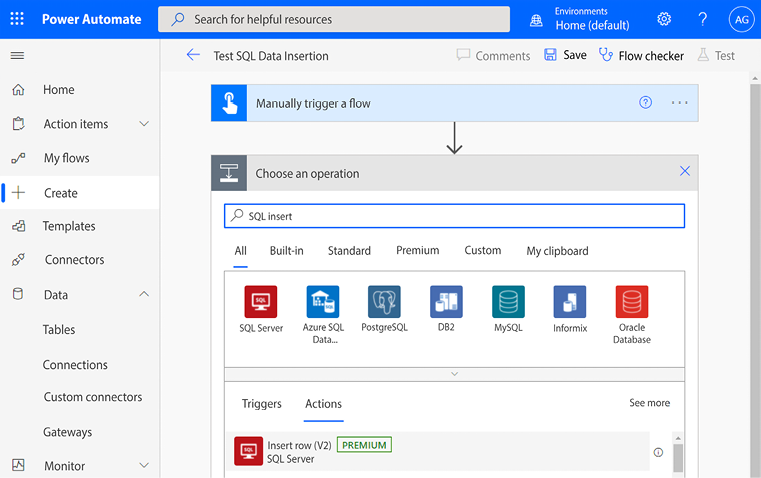Click the Create plus icon
761x478 pixels.
[18, 193]
